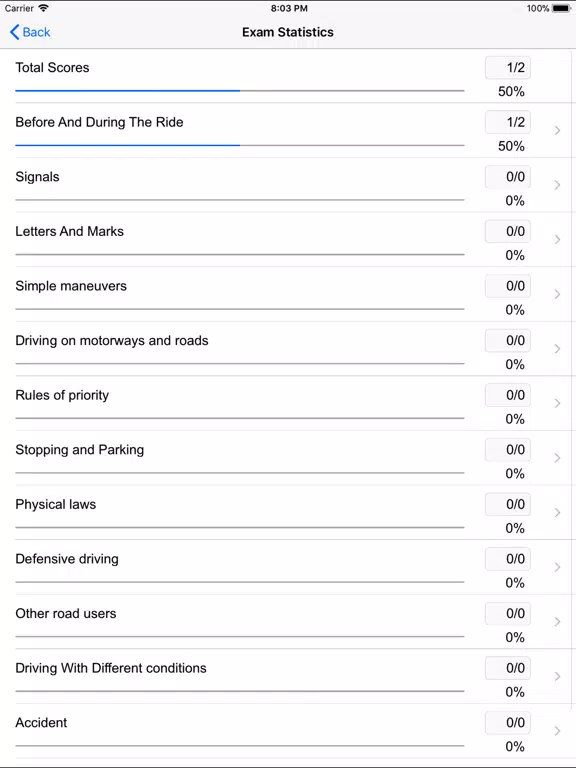The image size is (576, 768).
Task: Open Stopping and Parking chevron arrow
Action: click(x=557, y=458)
